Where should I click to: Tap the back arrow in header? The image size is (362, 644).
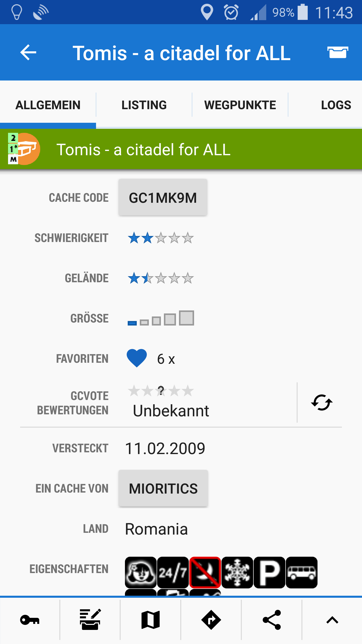pyautogui.click(x=28, y=53)
